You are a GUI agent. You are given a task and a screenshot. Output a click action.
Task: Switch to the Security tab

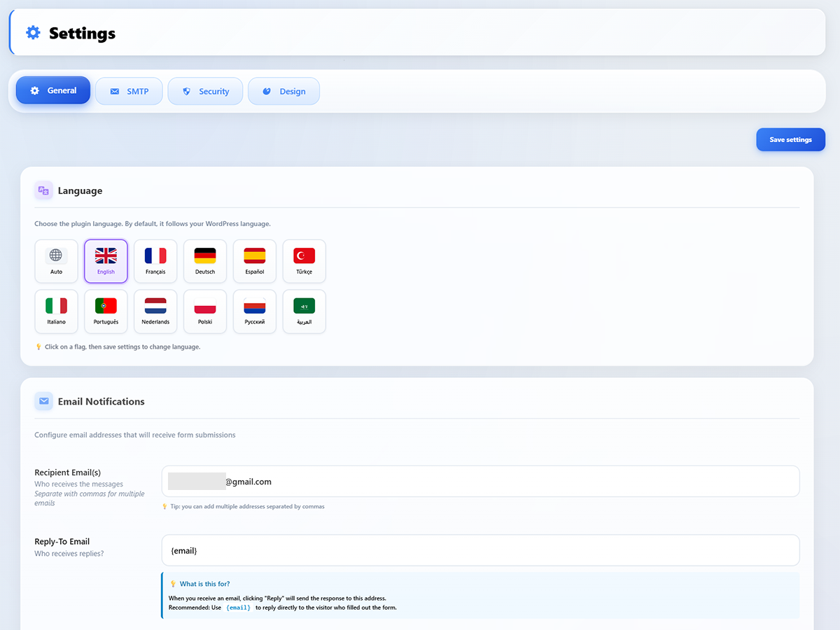(x=205, y=90)
